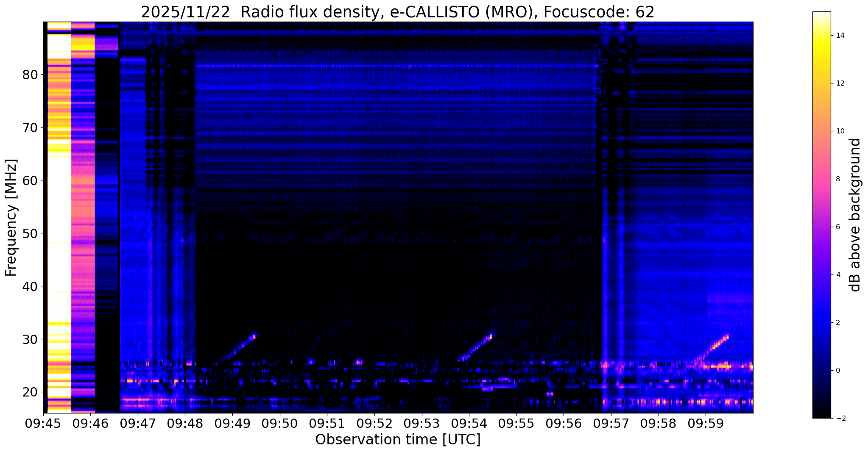Screen dimensions: 868x452
Task: Click the "dB above background" colorbar label
Action: 855,215
